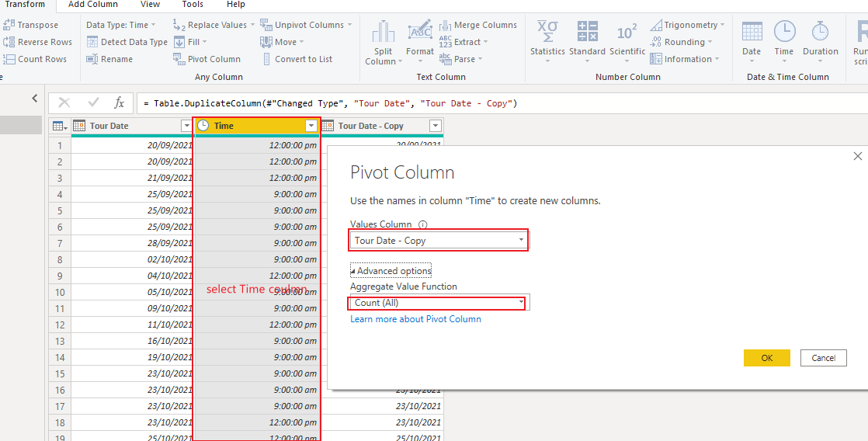Select the Split Column tool
This screenshot has height=441, width=868.
pyautogui.click(x=383, y=43)
